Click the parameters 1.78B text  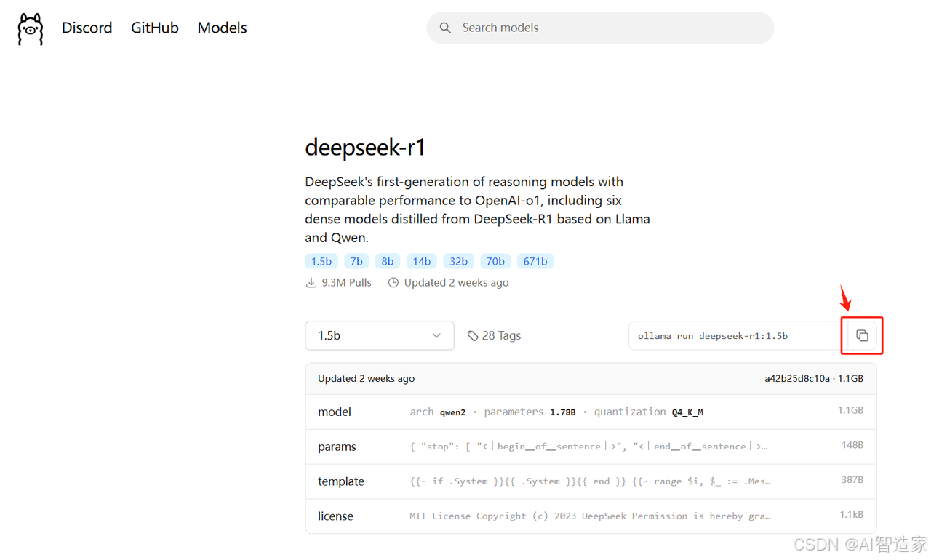click(530, 412)
